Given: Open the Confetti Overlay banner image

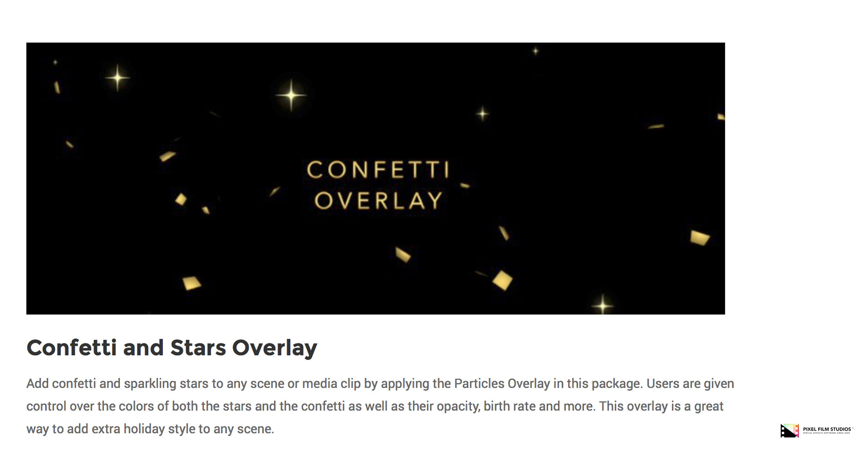Looking at the screenshot, I should [375, 178].
